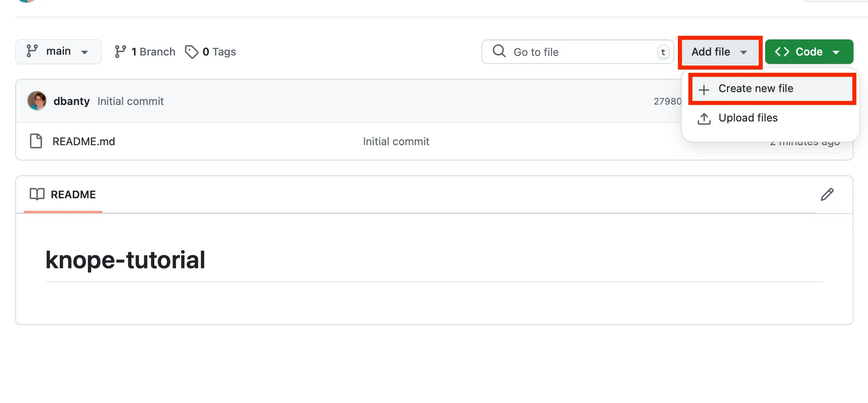868x403 pixels.
Task: Click the upload arrow icon beside Upload files
Action: (x=704, y=118)
